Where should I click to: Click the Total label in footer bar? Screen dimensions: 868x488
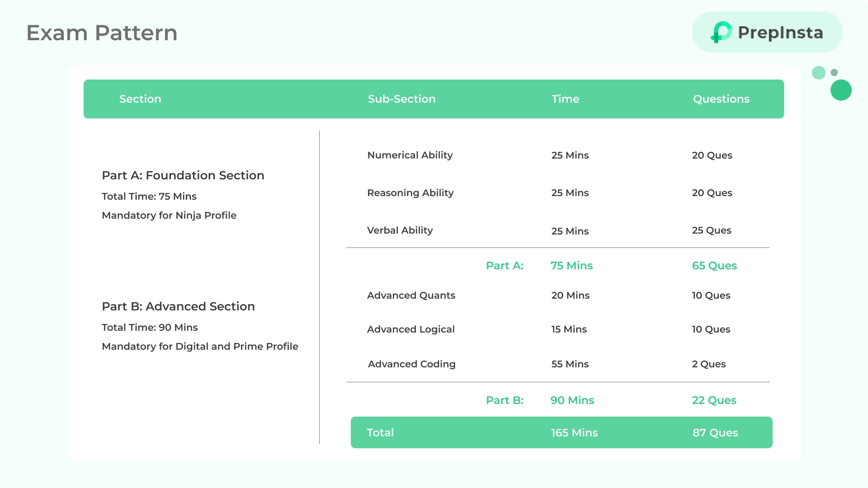[380, 433]
